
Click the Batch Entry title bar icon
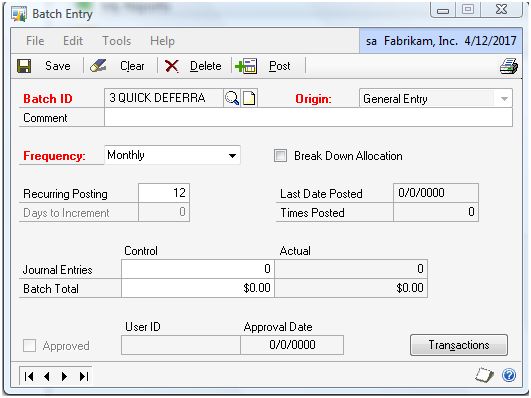(19, 14)
